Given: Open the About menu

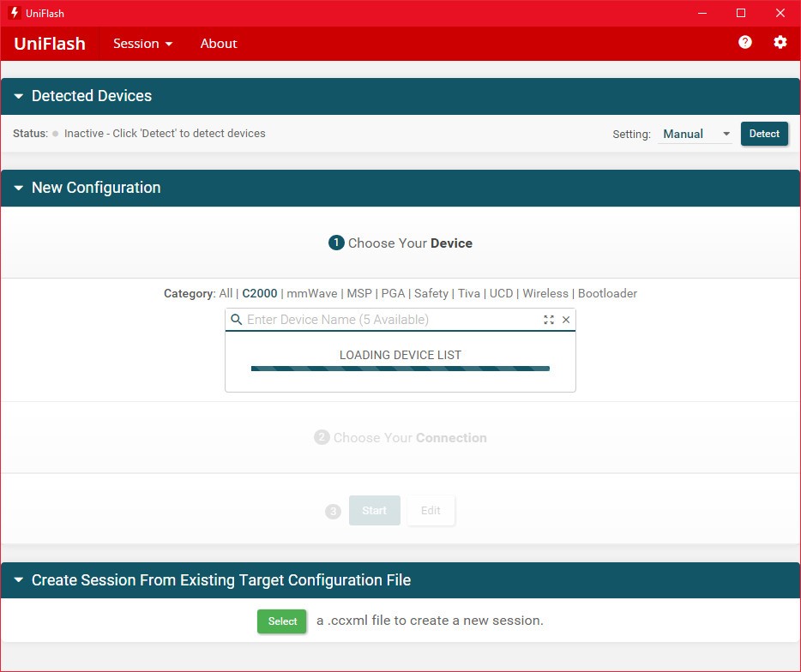Looking at the screenshot, I should coord(219,44).
